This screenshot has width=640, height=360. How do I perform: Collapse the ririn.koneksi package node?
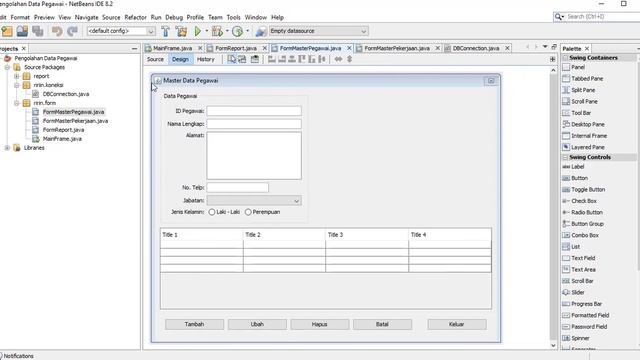click(x=17, y=85)
